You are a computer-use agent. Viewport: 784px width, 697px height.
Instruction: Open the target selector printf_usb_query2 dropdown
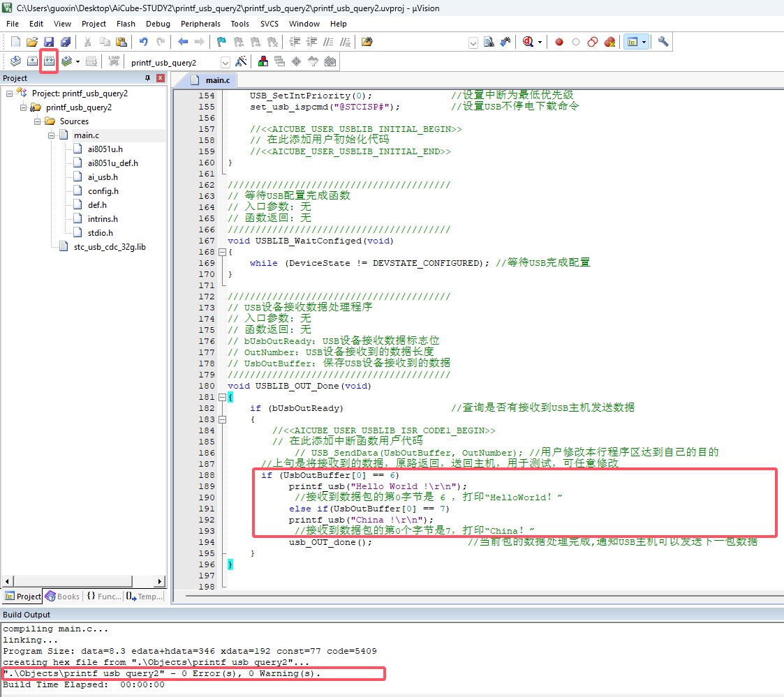[225, 63]
